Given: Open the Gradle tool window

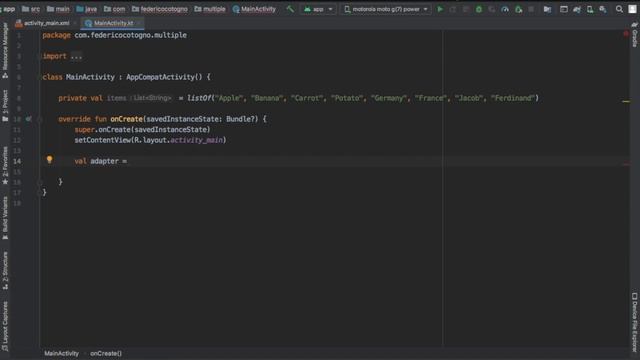Looking at the screenshot, I should pos(635,34).
